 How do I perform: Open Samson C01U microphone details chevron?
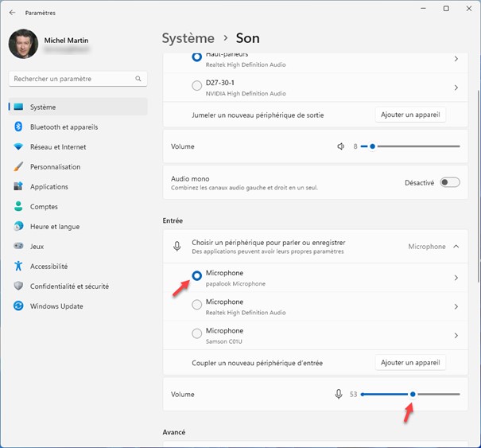[x=456, y=335]
